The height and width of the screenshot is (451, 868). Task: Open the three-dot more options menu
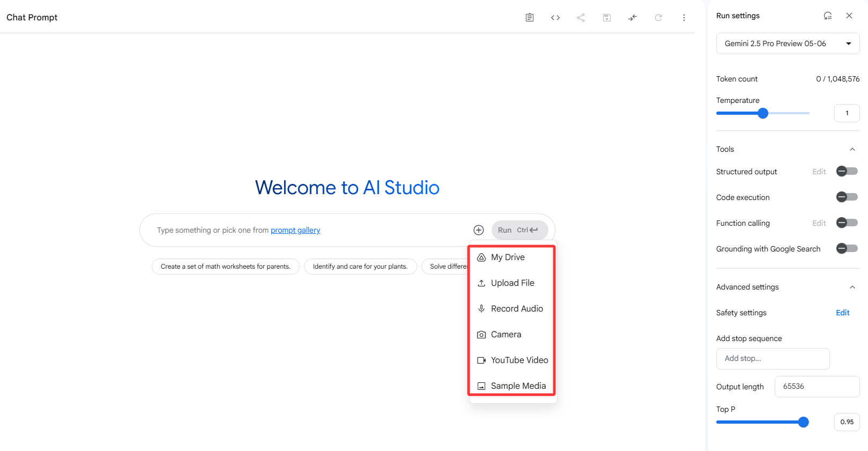click(x=684, y=18)
